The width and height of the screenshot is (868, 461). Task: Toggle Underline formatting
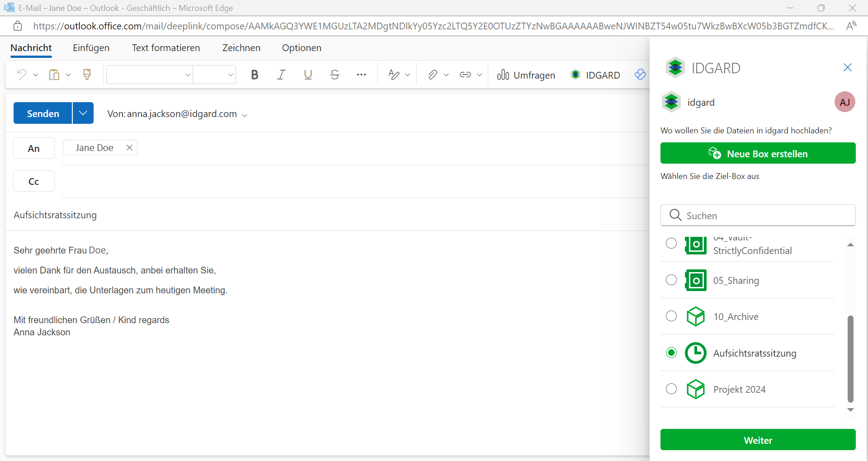[x=308, y=75]
